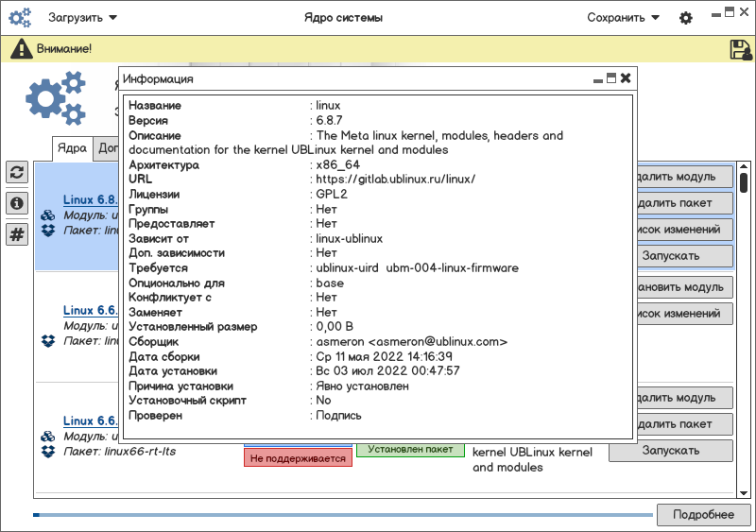Click package box icon in Linux 6.8 row
Image resolution: width=756 pixels, height=532 pixels.
pyautogui.click(x=48, y=231)
